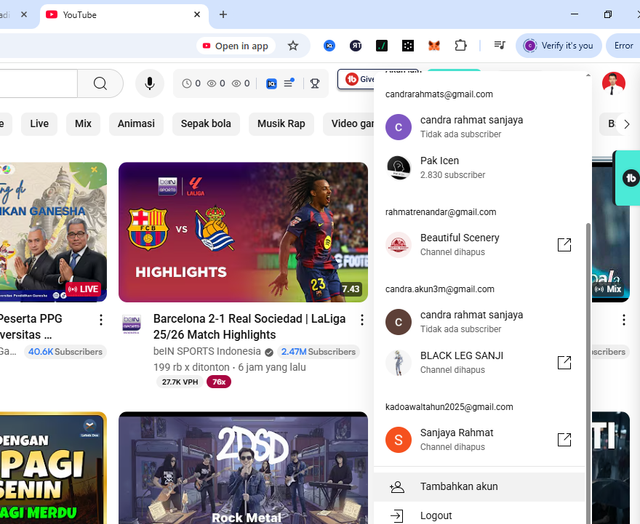Switch to the YouTube browser tab
The width and height of the screenshot is (640, 524).
pos(122,15)
